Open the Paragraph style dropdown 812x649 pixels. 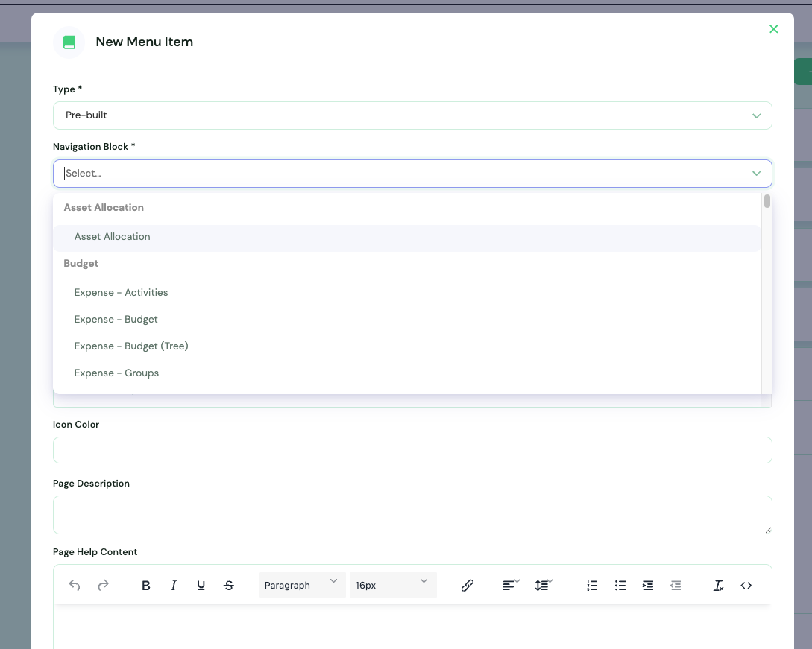point(302,586)
